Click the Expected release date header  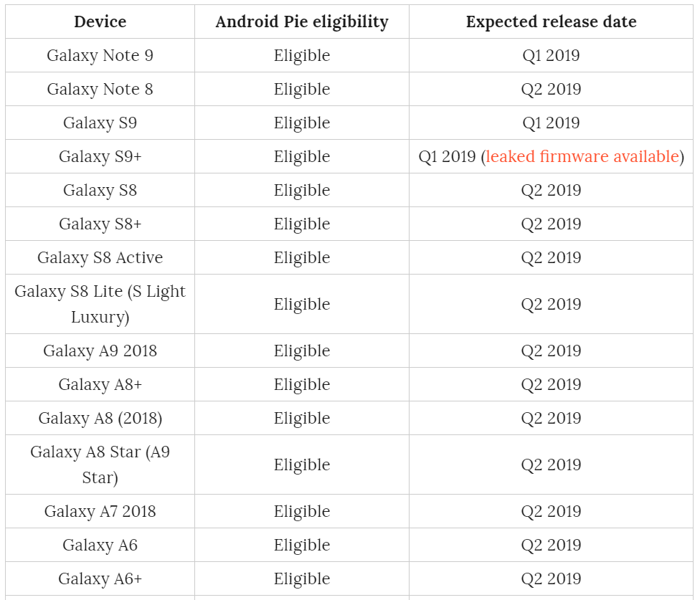[x=551, y=22]
